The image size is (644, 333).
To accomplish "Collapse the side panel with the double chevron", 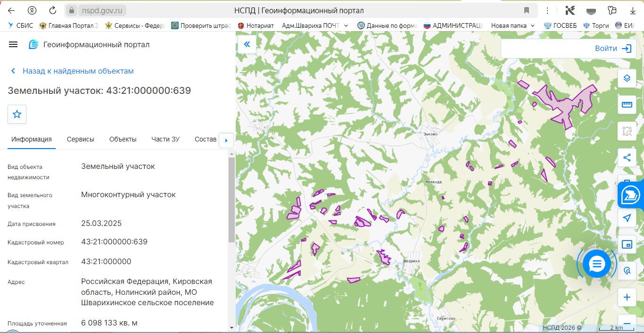I will click(x=247, y=45).
